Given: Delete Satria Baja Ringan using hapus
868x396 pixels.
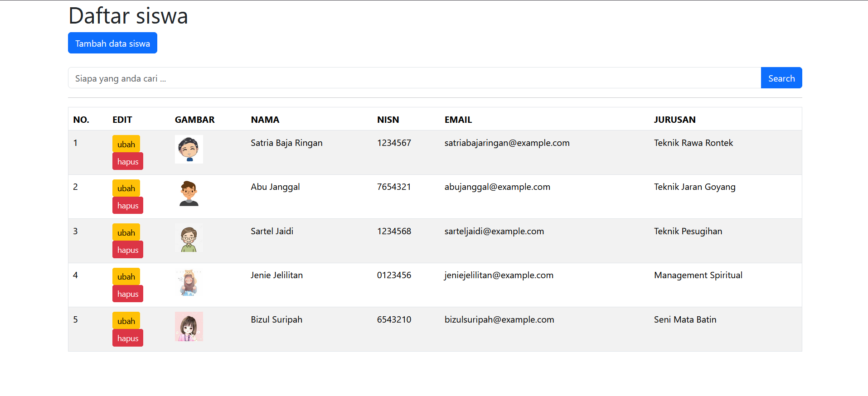Looking at the screenshot, I should click(x=127, y=161).
